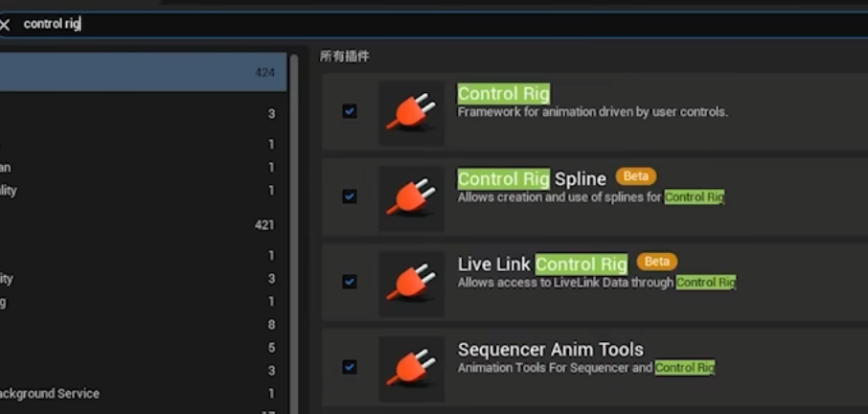
Task: Select the category row with count 5
Action: coord(144,348)
